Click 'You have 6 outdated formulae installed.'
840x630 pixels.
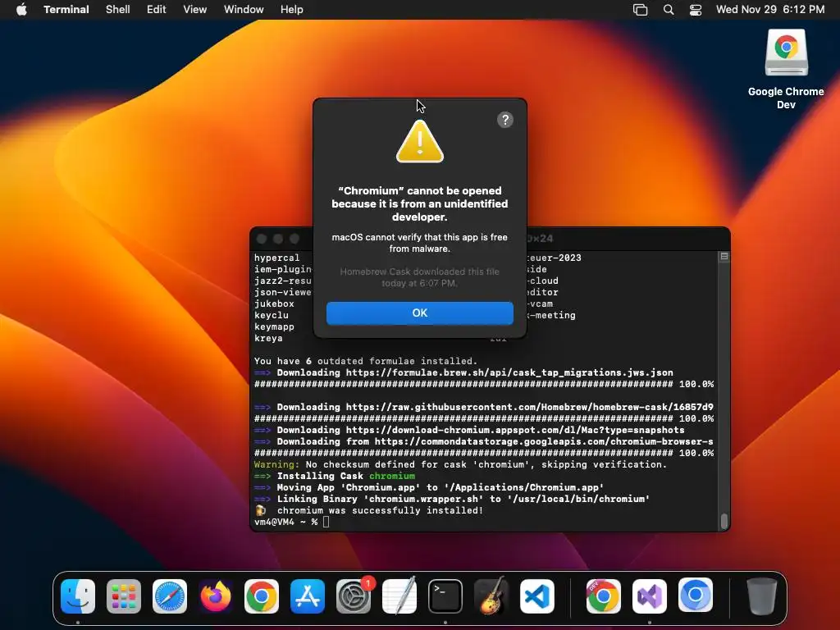click(365, 361)
